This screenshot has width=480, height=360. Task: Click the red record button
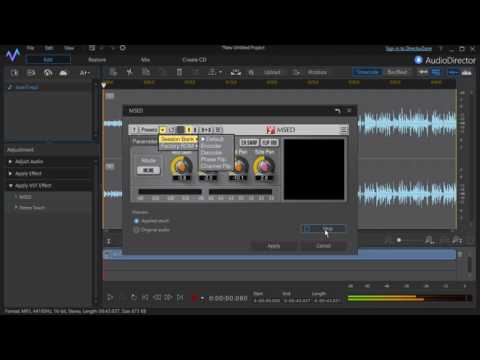click(195, 298)
